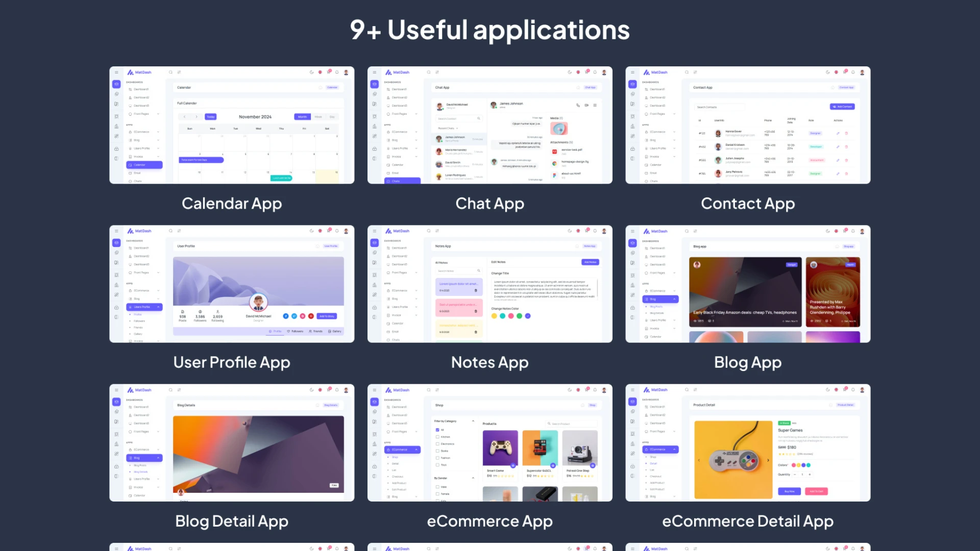Open Gallery tab in User Profile App

335,331
